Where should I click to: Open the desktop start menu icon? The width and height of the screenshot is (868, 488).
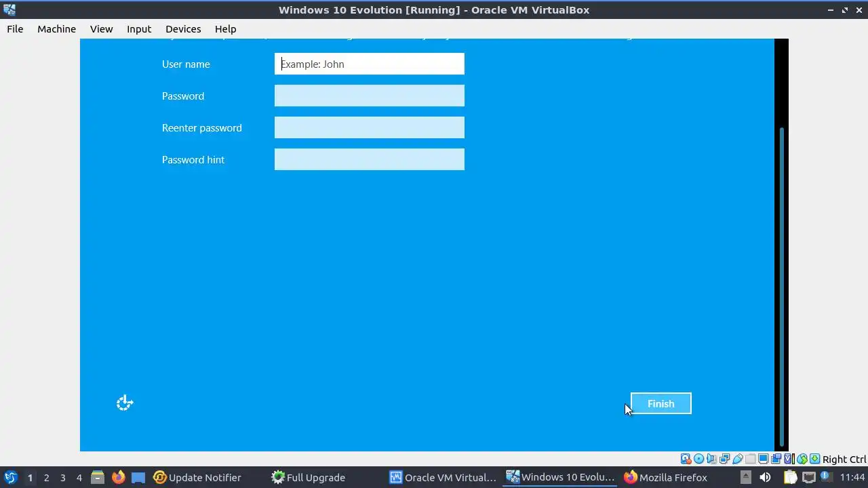[x=10, y=477]
